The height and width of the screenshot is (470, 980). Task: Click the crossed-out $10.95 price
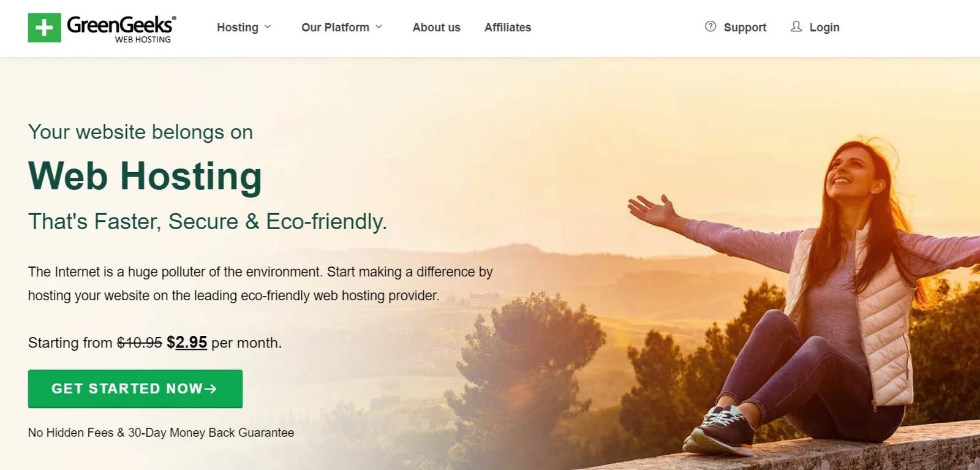coord(140,343)
